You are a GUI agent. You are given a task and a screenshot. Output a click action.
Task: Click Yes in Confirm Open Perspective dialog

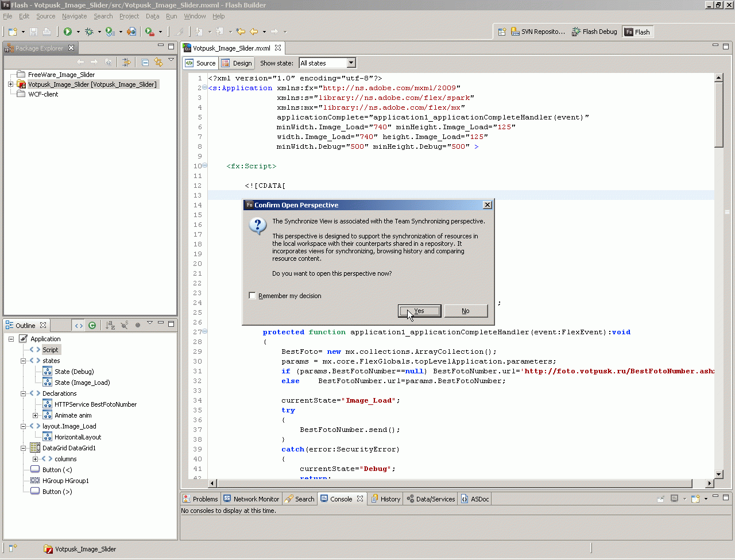[x=419, y=311]
